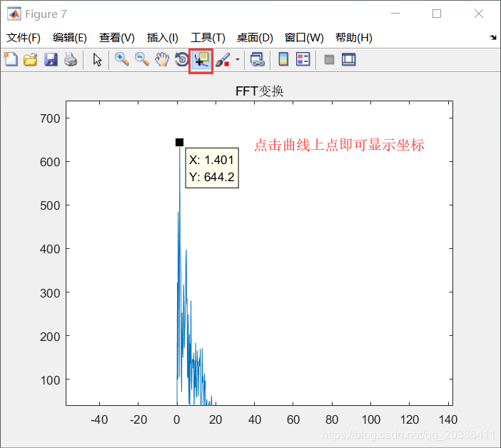501x448 pixels.
Task: Click the New Figure icon
Action: pos(11,59)
